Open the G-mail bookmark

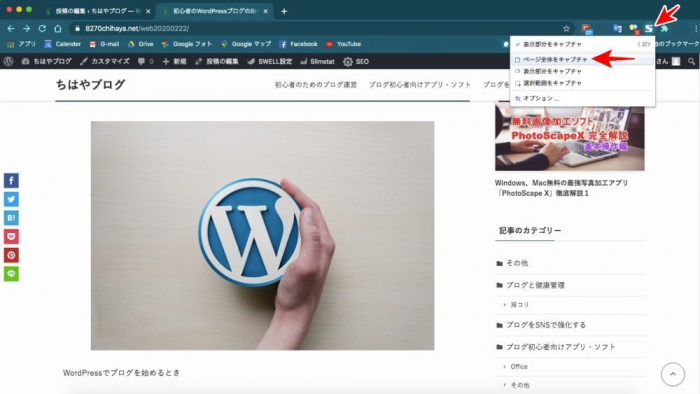click(x=104, y=44)
